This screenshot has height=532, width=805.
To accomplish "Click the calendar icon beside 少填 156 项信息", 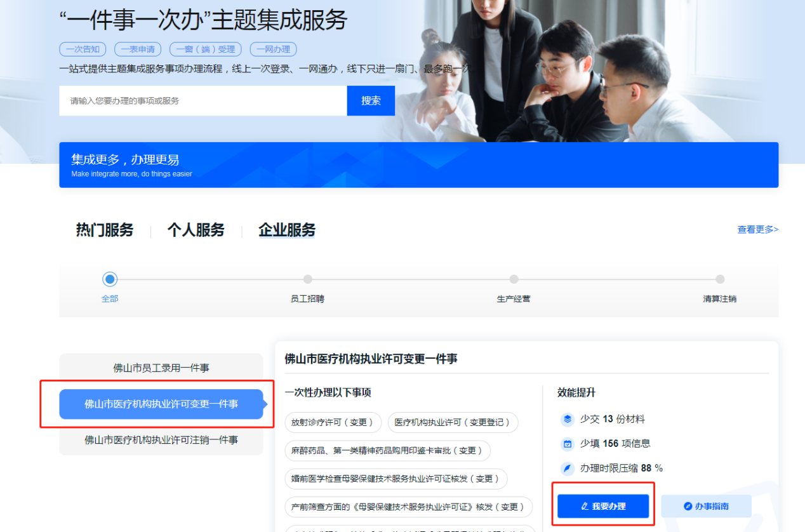I will (568, 444).
